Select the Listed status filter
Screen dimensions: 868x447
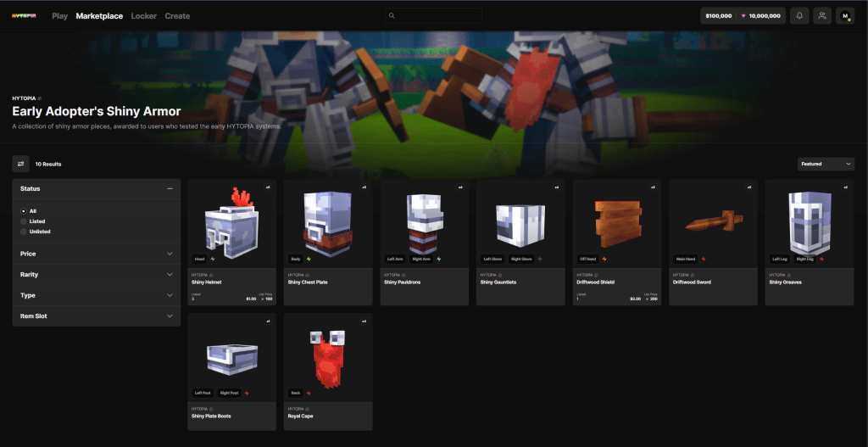pos(23,221)
